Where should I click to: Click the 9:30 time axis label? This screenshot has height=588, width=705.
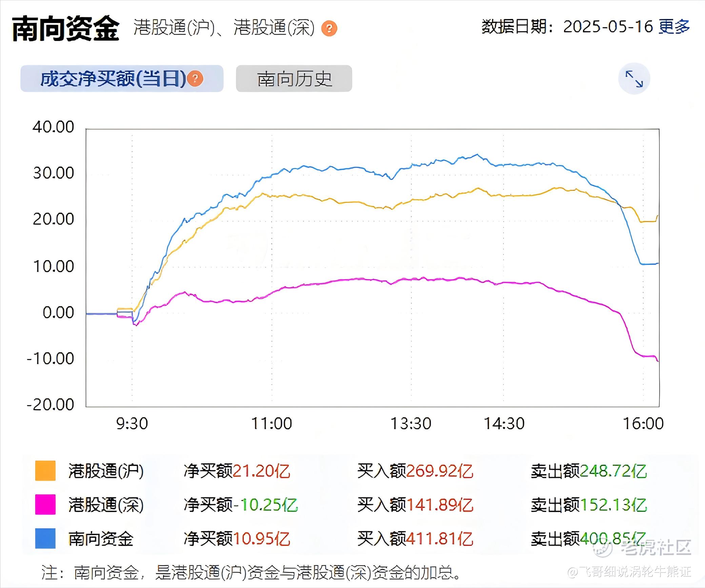tap(132, 424)
